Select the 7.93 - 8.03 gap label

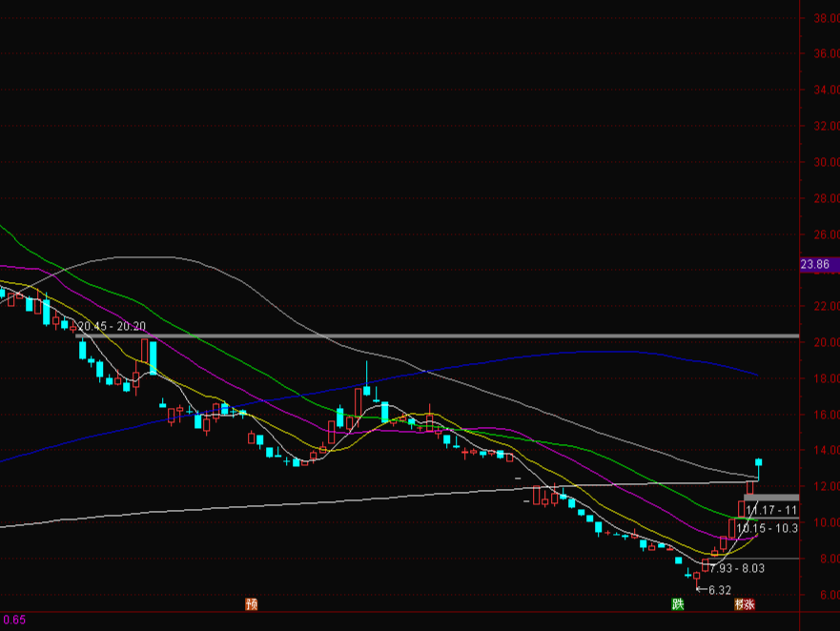point(737,568)
